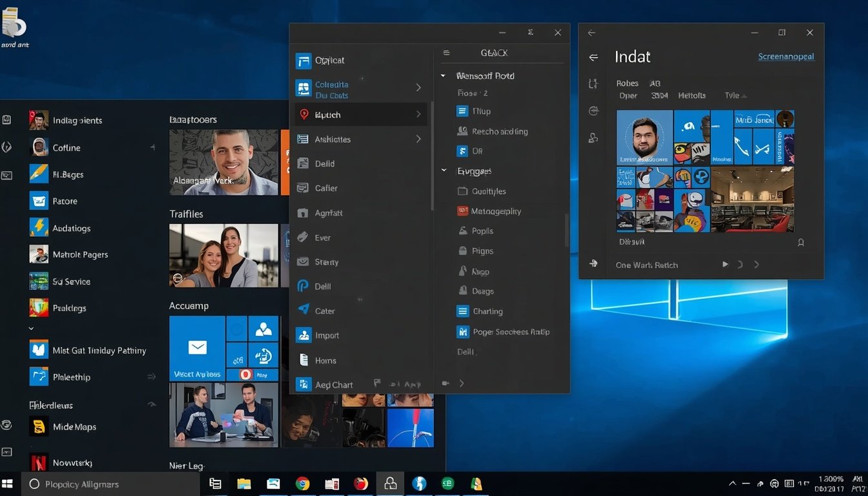
Task: Launch Chrome from the taskbar
Action: coord(302,483)
